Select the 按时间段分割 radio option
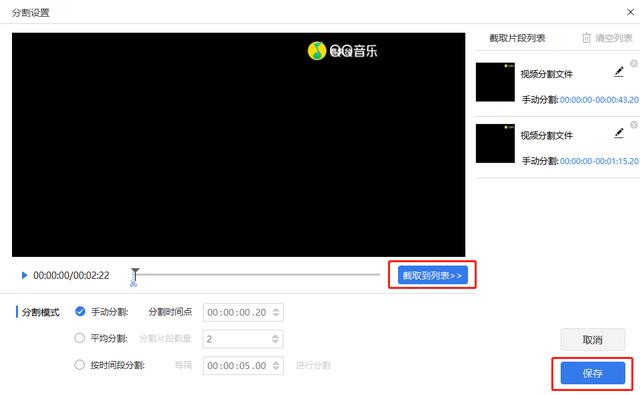This screenshot has height=395, width=640. 80,364
